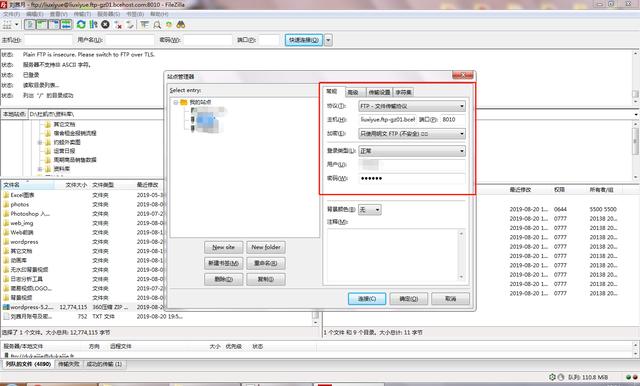This screenshot has width=640, height=386.
Task: Switch to the 高级 tab in Site Manager
Action: click(x=353, y=92)
